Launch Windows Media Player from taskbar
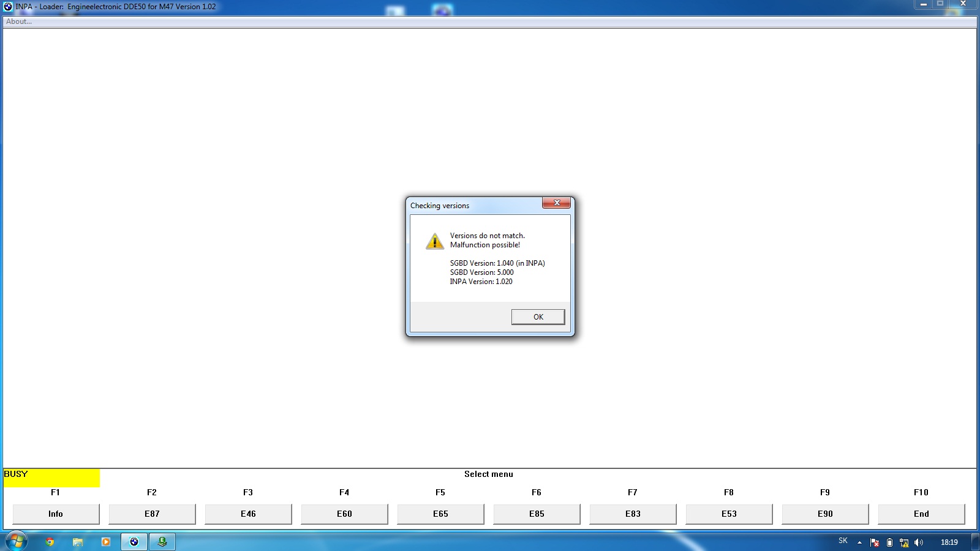980x551 pixels. 106,542
